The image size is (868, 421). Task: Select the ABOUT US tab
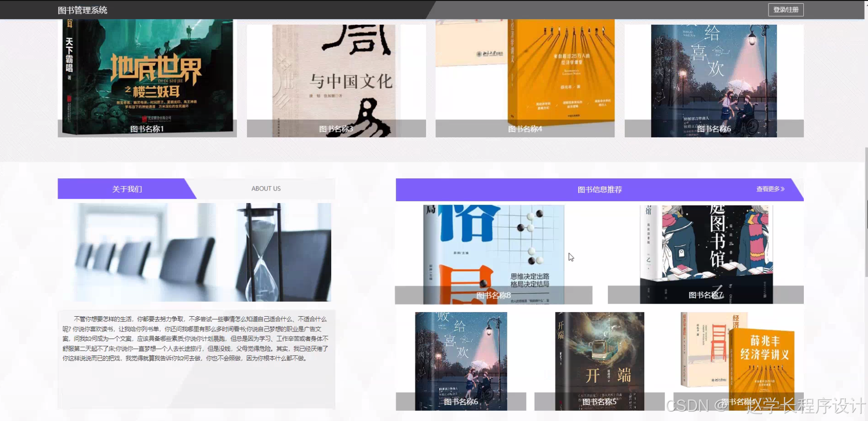point(266,189)
